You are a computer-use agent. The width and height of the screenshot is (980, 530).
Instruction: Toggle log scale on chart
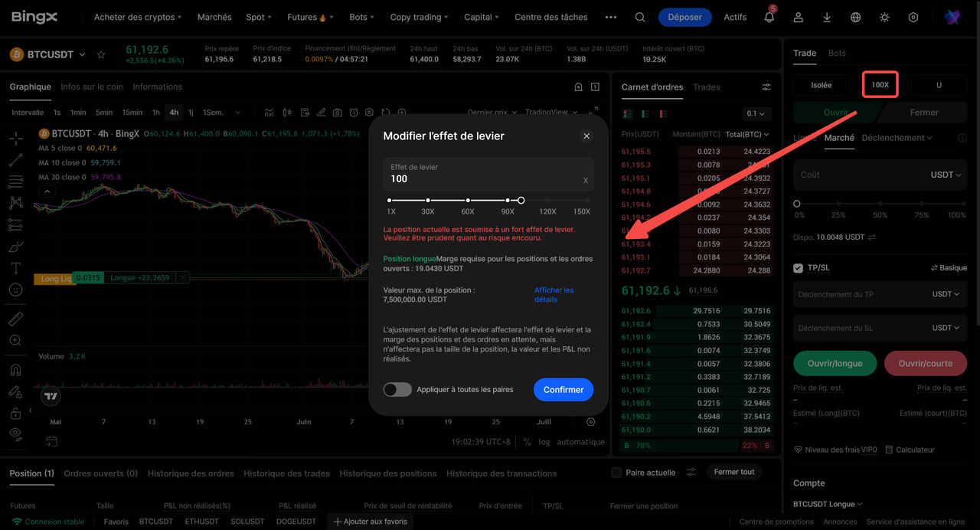(544, 442)
